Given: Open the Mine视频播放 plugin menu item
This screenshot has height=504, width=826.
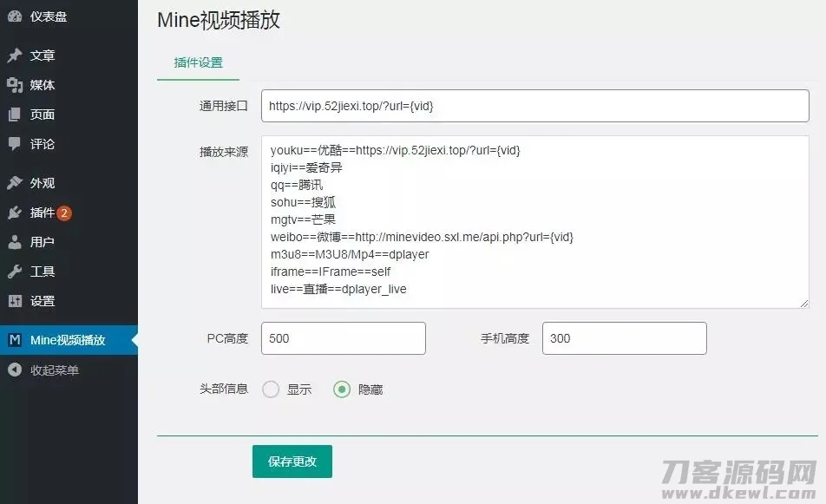Looking at the screenshot, I should [x=69, y=339].
